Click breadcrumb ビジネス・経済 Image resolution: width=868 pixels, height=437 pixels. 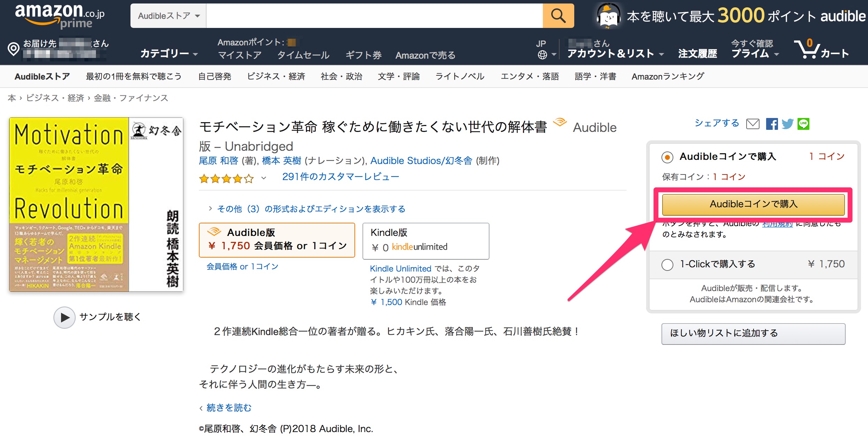55,98
